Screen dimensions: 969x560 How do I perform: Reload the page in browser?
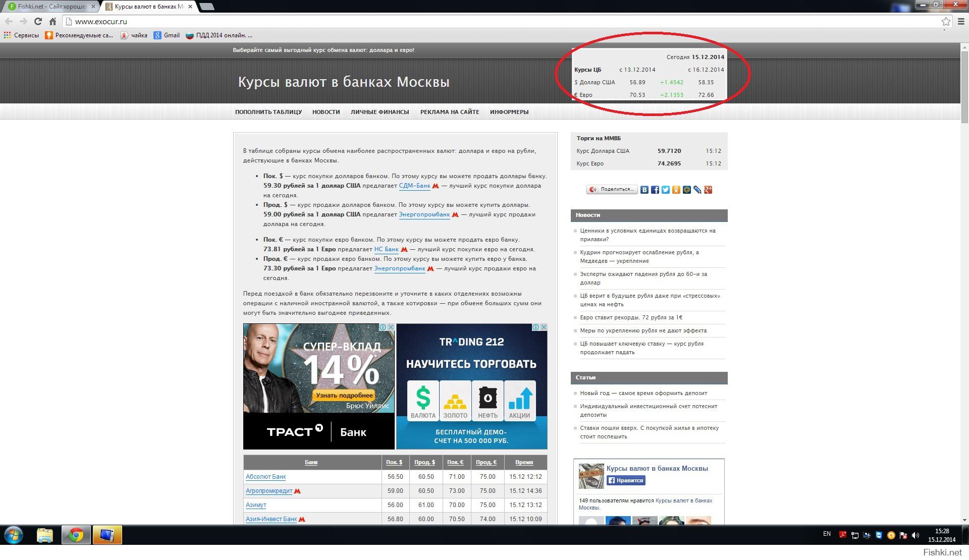[x=38, y=21]
